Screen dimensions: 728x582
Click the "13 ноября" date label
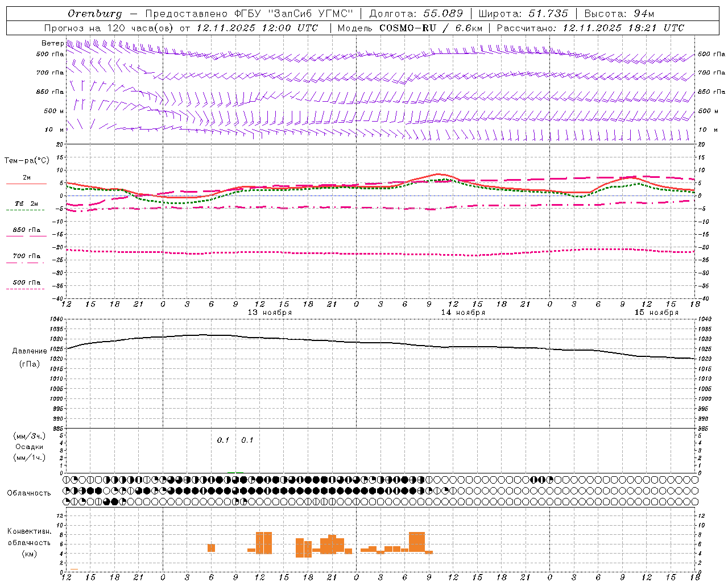[x=270, y=313]
